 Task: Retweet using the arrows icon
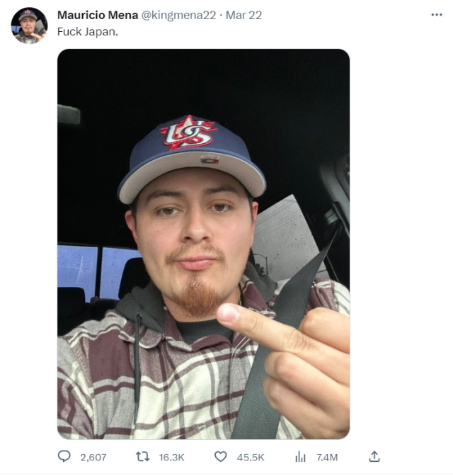(142, 457)
